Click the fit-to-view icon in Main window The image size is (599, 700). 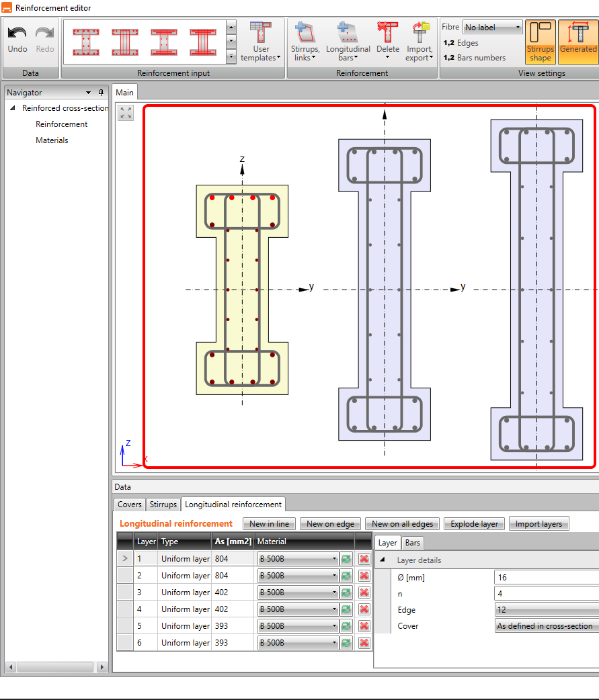tap(126, 113)
